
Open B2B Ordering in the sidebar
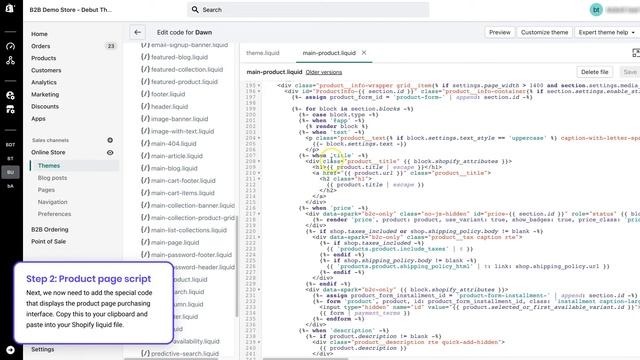click(x=49, y=229)
